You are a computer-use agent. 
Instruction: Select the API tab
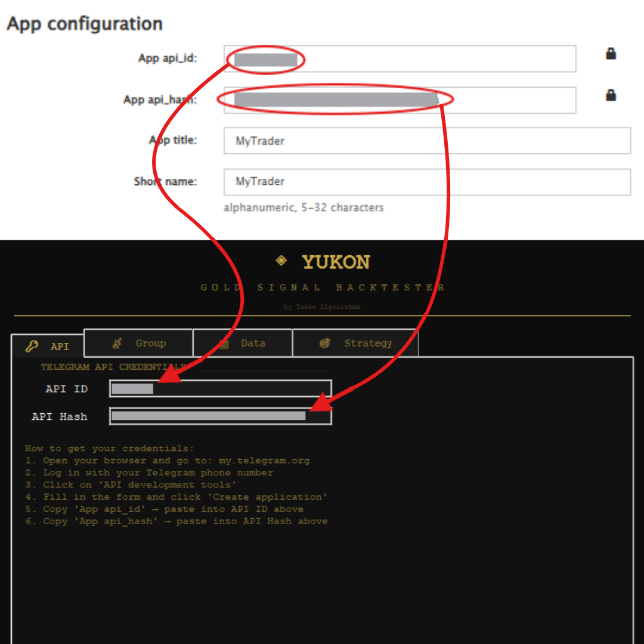point(48,346)
